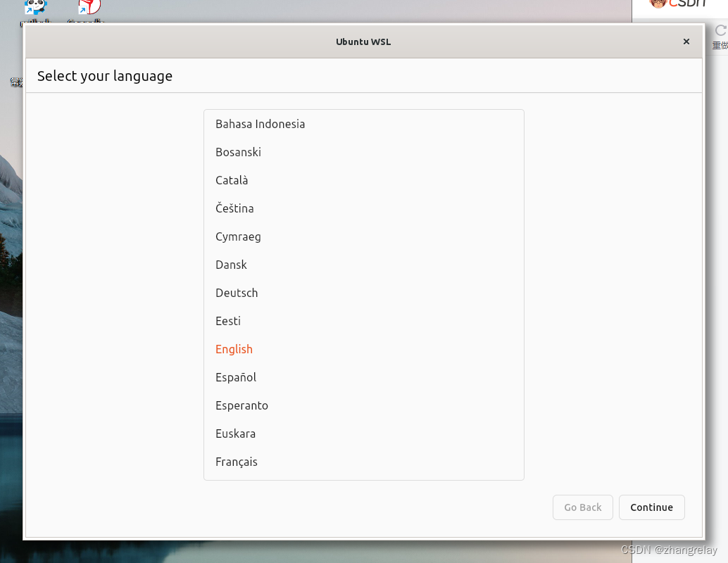Select Bahasa Indonesia language
The height and width of the screenshot is (563, 728).
pyautogui.click(x=363, y=124)
